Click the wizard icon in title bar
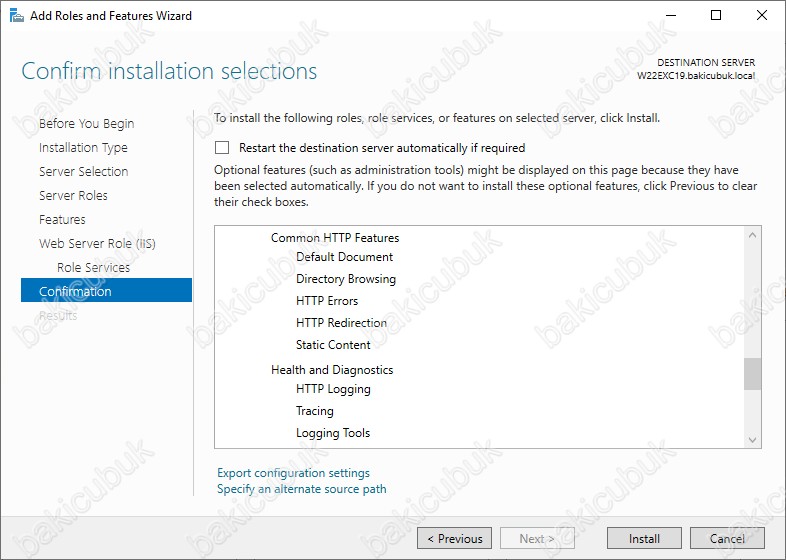The image size is (786, 560). [x=17, y=16]
